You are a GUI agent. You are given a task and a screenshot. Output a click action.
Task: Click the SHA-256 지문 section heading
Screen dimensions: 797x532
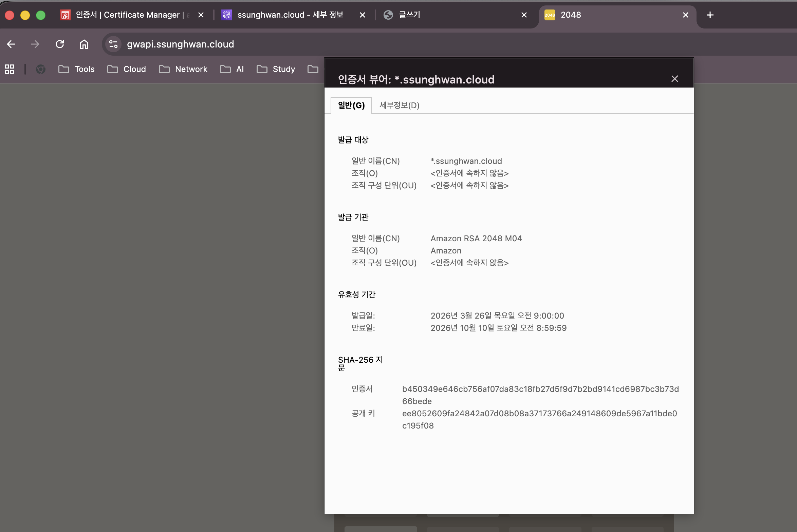click(360, 363)
